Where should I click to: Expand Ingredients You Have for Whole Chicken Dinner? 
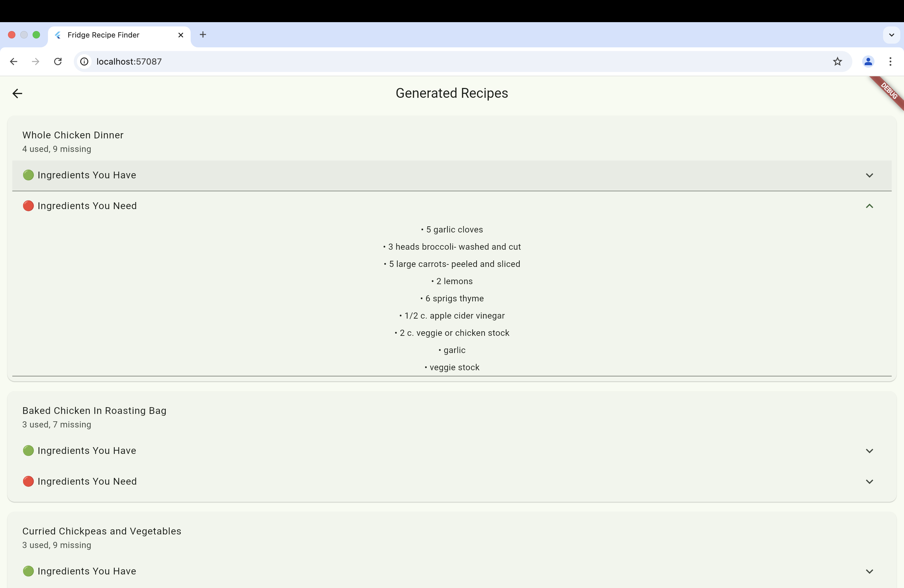click(x=869, y=176)
